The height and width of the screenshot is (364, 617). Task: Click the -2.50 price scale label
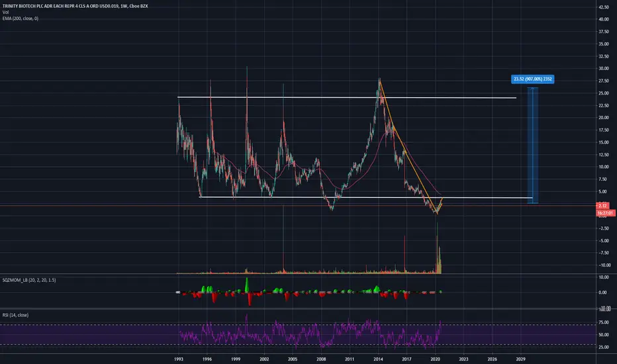[604, 228]
